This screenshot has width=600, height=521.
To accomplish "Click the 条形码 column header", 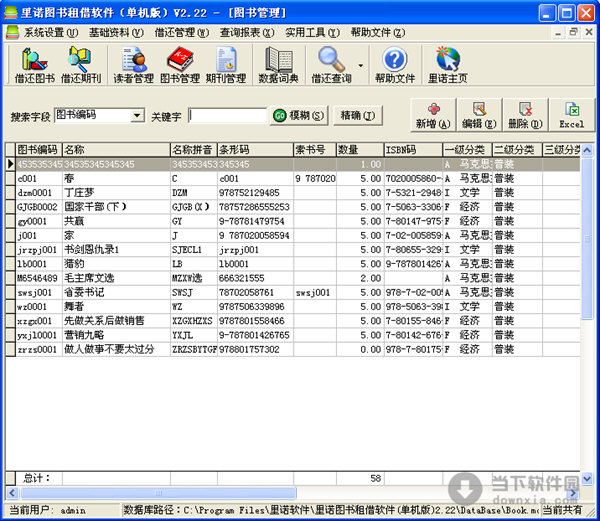I will (x=256, y=150).
